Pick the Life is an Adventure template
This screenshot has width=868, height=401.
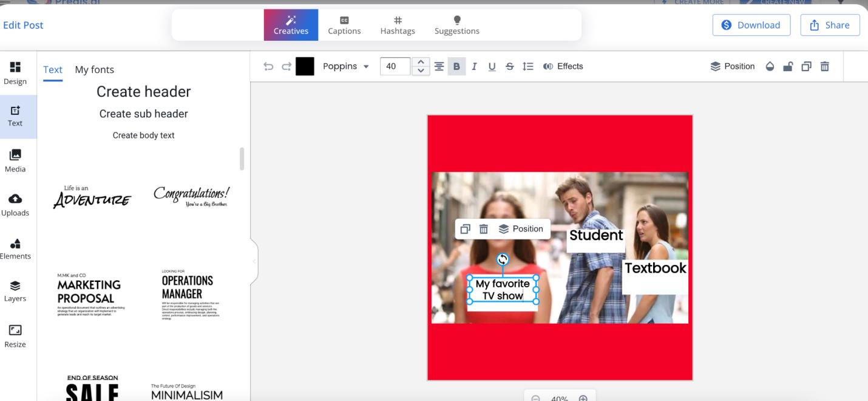point(92,197)
